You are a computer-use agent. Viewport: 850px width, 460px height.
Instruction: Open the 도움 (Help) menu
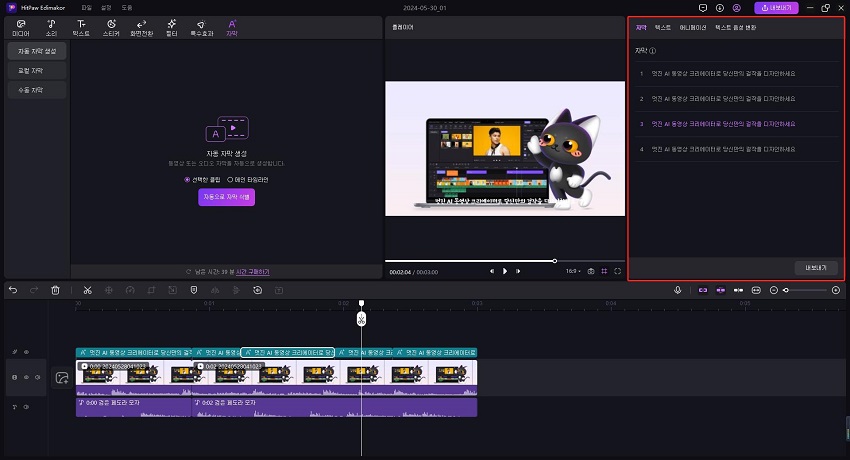127,8
